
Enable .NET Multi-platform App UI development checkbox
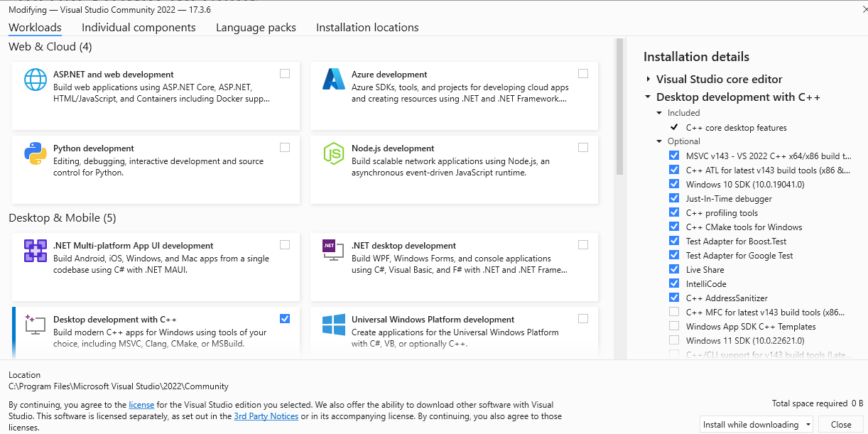point(285,245)
